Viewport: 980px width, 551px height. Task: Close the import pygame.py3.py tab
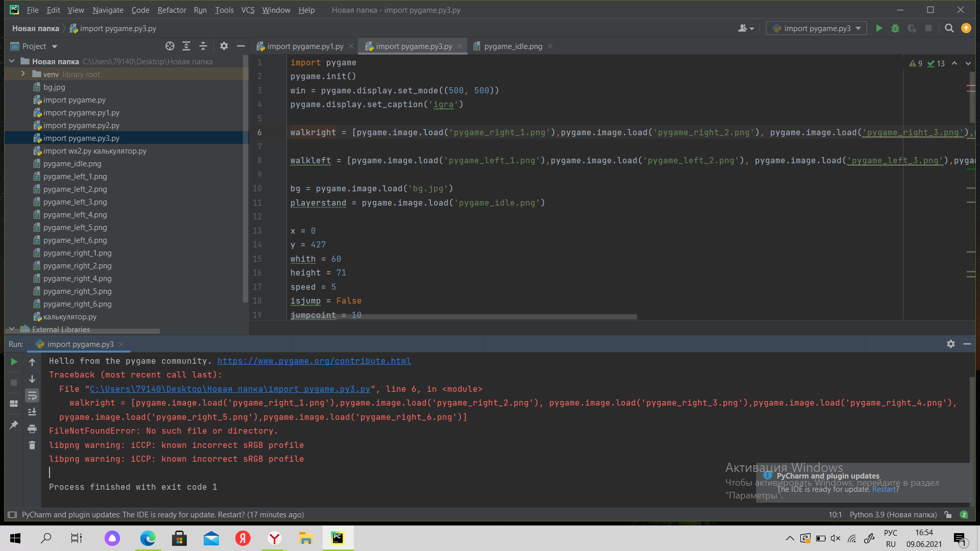point(459,46)
